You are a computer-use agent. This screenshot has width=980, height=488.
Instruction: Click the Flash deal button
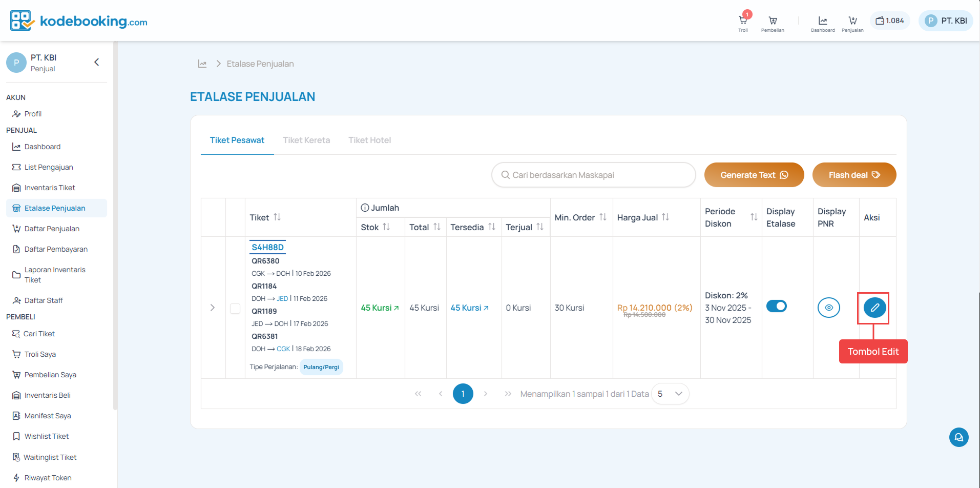pos(854,175)
